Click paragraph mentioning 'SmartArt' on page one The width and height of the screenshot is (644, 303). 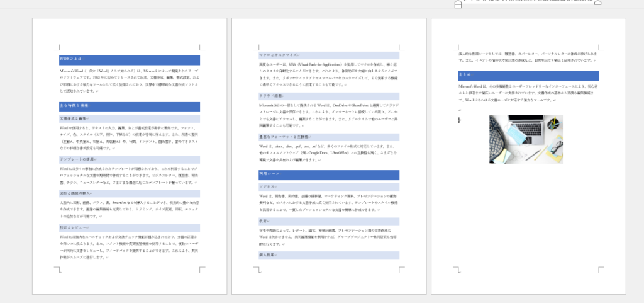(x=130, y=209)
